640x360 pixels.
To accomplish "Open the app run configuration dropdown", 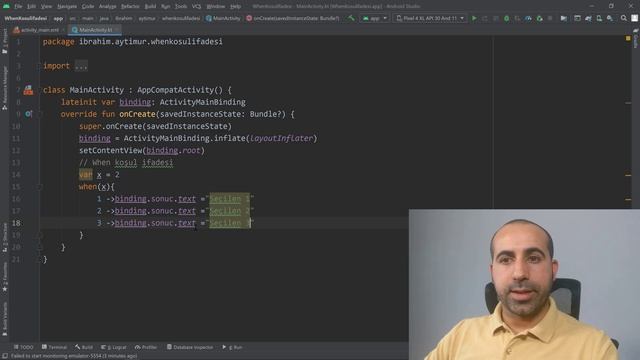I will [374, 18].
